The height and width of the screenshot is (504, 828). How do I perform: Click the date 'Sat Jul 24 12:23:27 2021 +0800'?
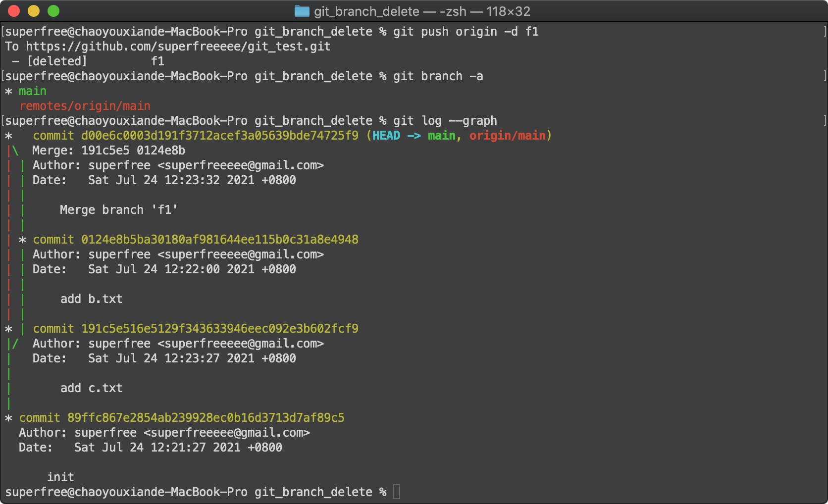tap(192, 358)
